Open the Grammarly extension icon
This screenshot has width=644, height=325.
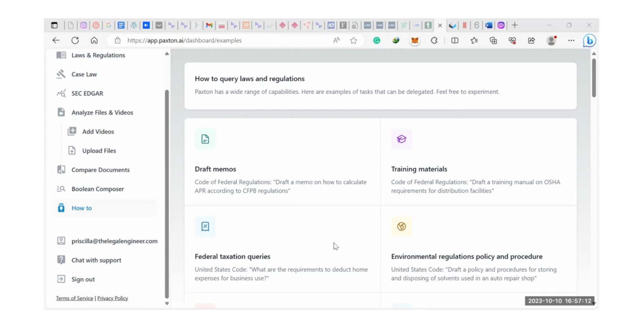pos(376,41)
